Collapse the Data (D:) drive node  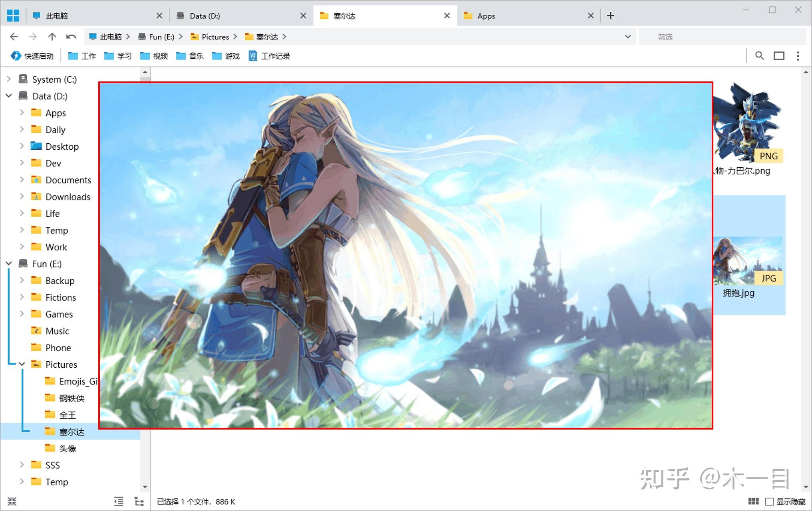click(x=9, y=96)
